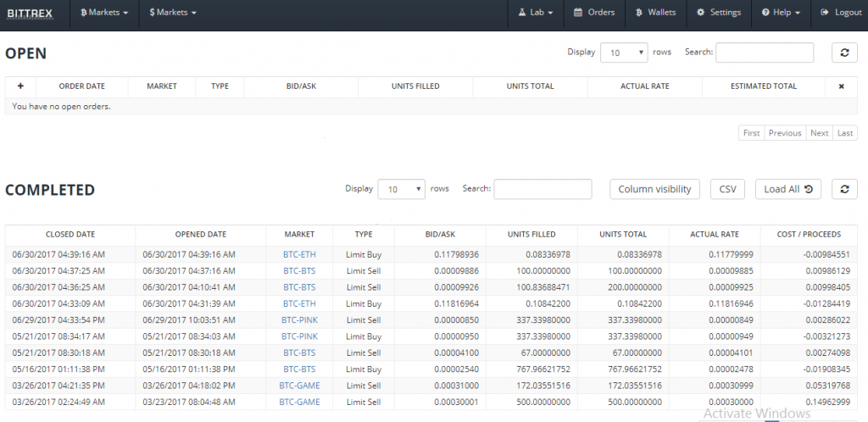Viewport: 868px width, 422px height.
Task: Open the Wallets page
Action: tap(655, 13)
